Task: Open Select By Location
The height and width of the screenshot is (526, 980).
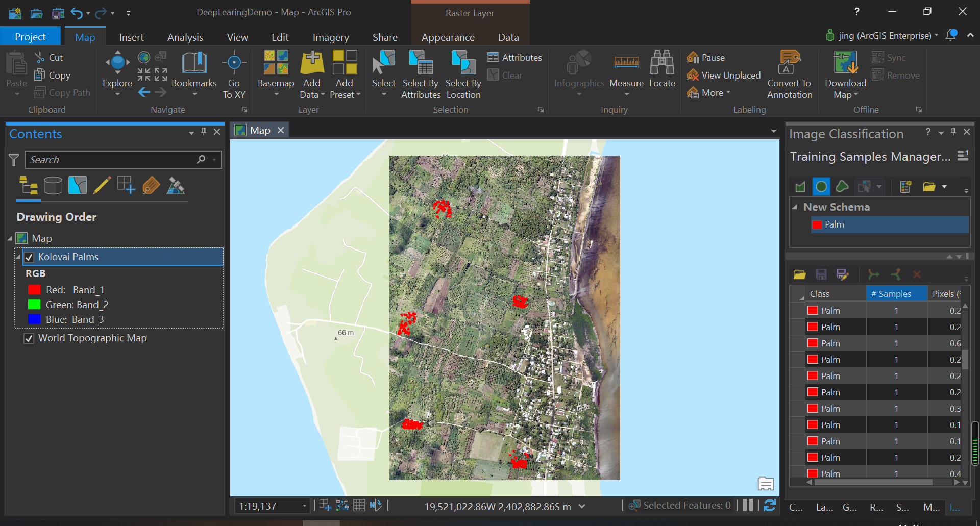Action: tap(463, 74)
